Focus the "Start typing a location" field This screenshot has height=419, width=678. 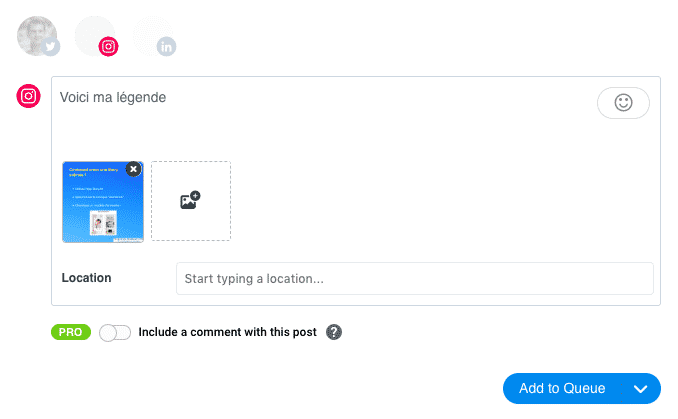click(x=414, y=278)
